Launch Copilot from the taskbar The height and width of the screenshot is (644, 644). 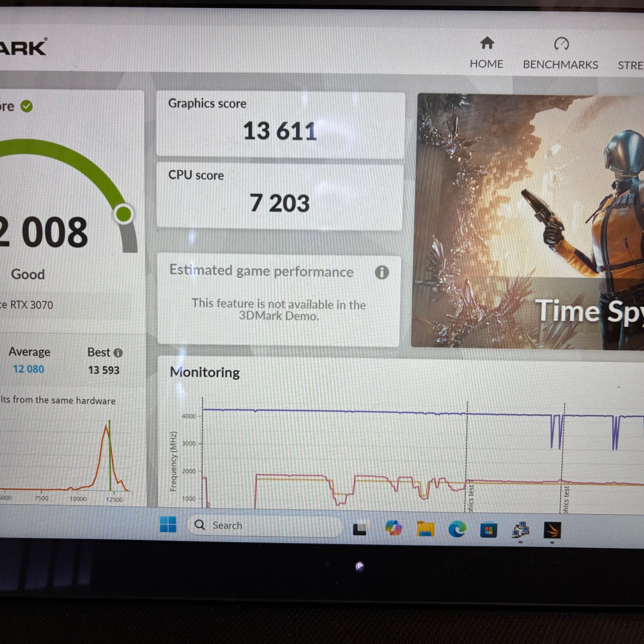point(393,528)
